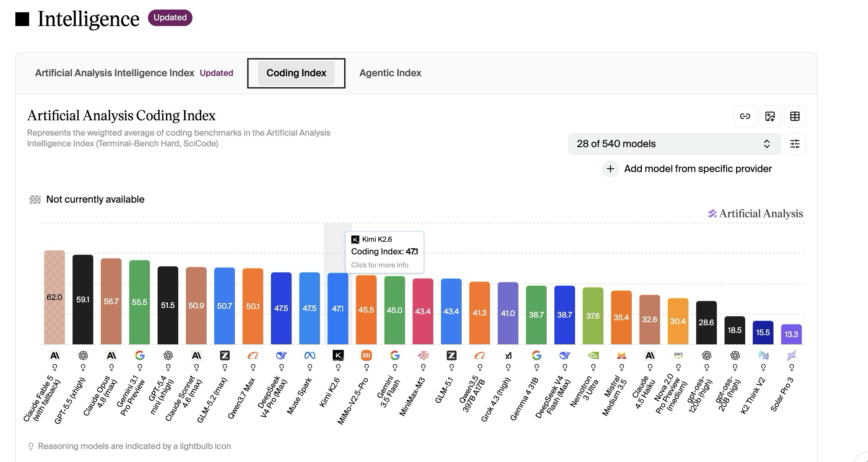This screenshot has height=462, width=868.
Task: Switch the chart to table view
Action: [795, 116]
